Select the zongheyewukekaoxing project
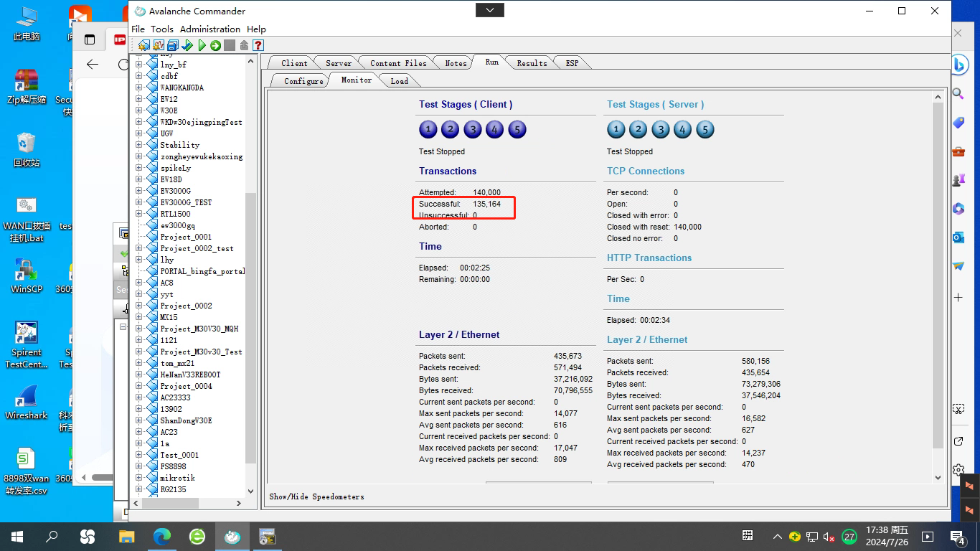This screenshot has width=980, height=551. [x=202, y=156]
